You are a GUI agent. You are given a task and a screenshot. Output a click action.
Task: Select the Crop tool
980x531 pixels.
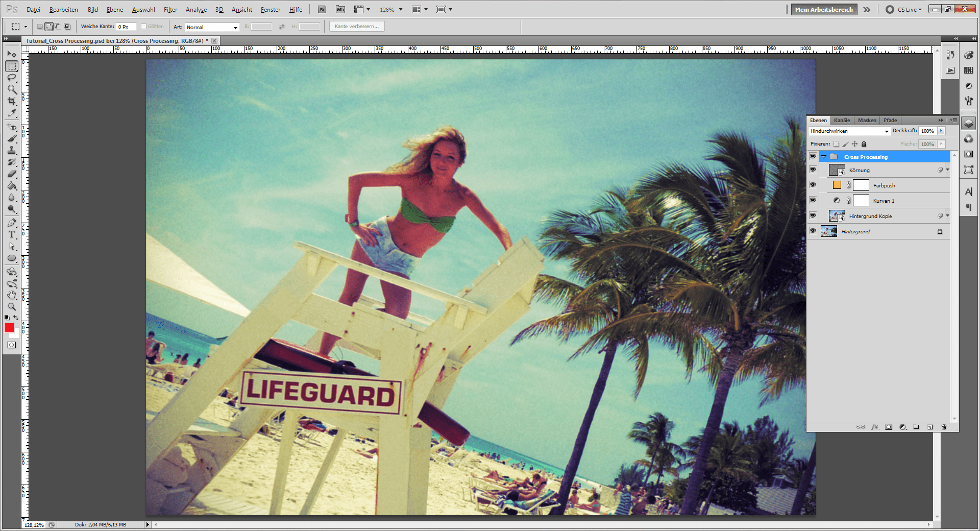[x=12, y=101]
